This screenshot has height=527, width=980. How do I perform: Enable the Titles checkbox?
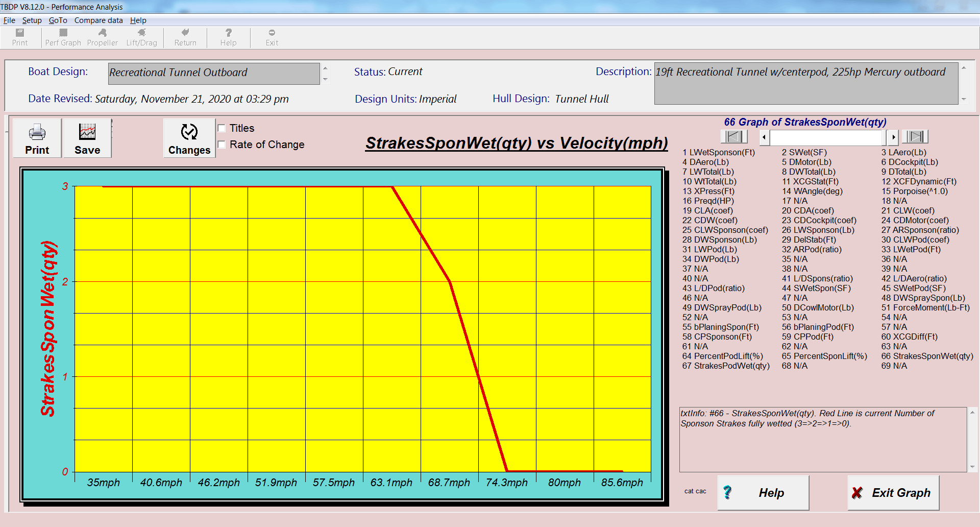click(x=222, y=128)
